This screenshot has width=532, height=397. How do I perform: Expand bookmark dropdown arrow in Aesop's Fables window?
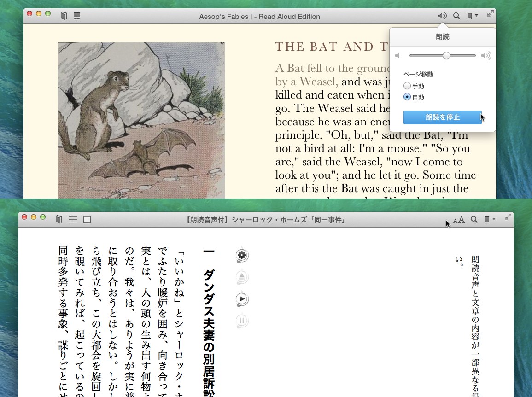tap(476, 16)
